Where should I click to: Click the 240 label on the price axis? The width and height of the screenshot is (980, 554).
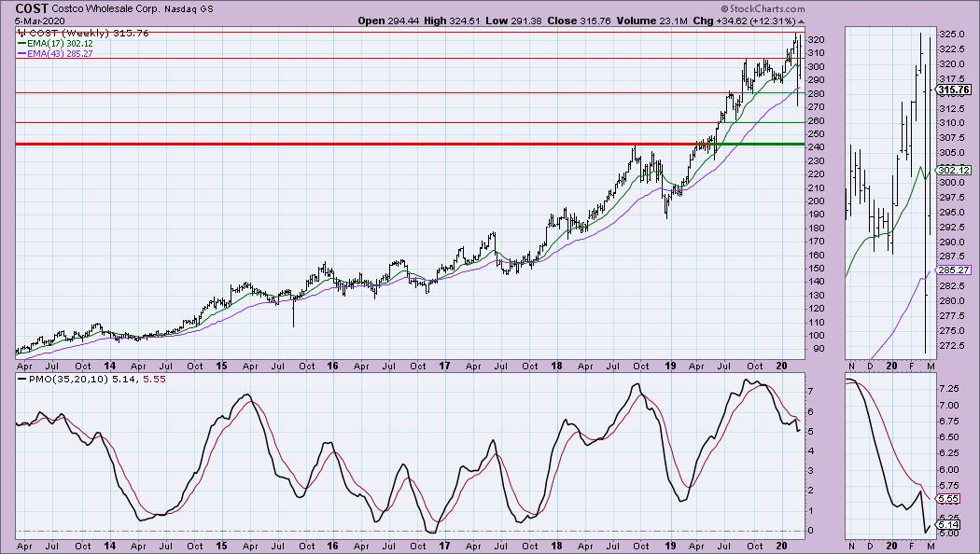(817, 147)
